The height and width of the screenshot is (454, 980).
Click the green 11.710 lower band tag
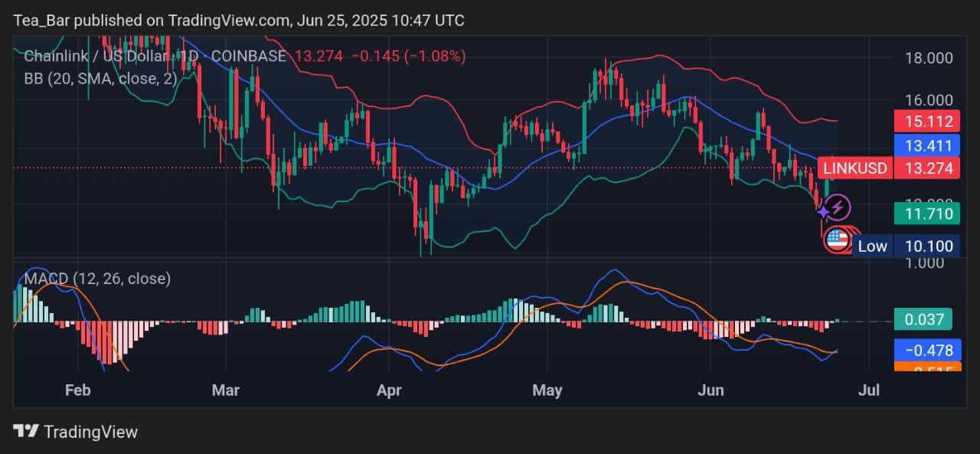[926, 214]
